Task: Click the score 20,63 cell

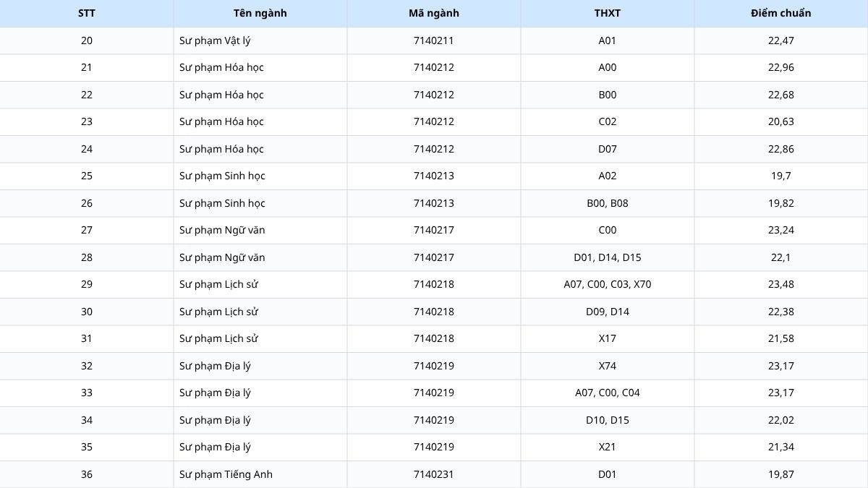Action: 781,121
